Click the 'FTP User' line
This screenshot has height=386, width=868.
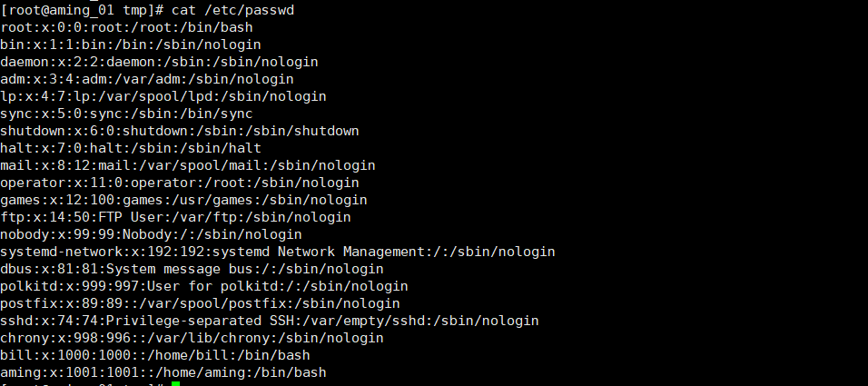coord(175,216)
